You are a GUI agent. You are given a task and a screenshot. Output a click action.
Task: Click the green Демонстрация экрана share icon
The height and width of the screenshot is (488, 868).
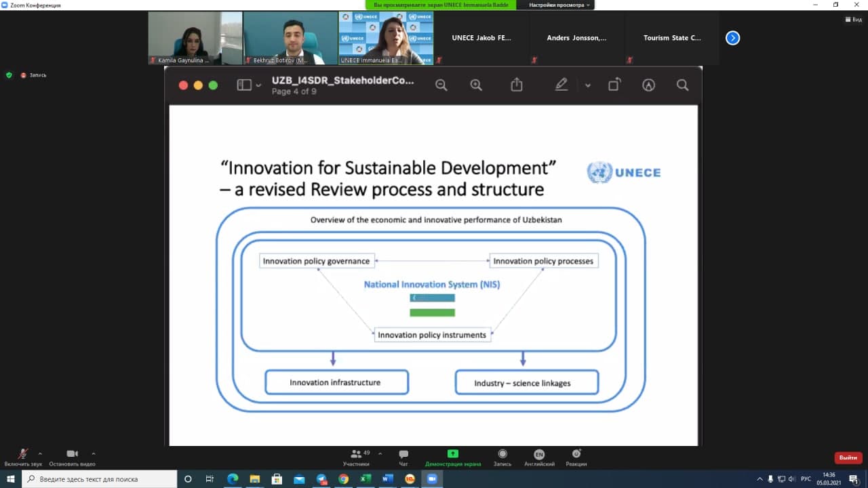452,454
